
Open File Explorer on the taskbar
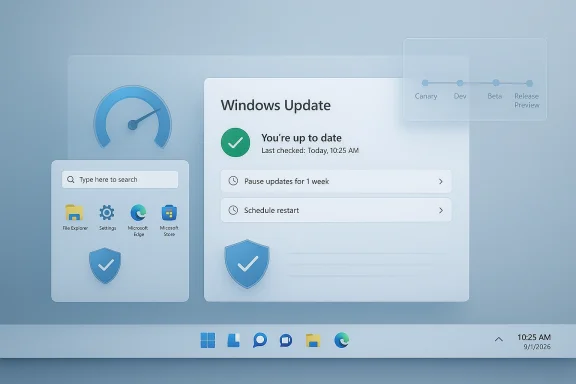(313, 340)
